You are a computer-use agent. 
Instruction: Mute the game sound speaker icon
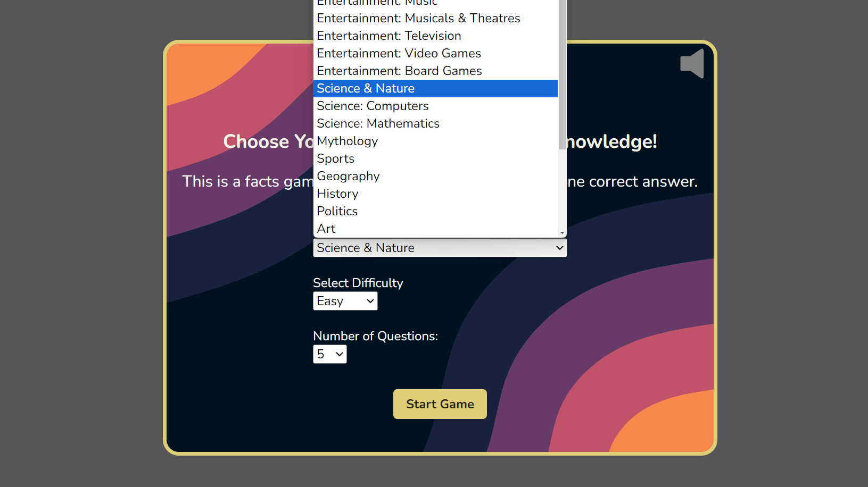click(692, 63)
